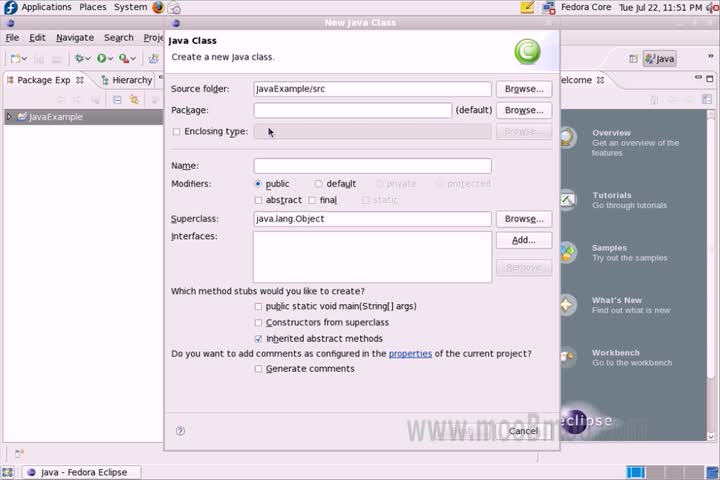Open the Places menu in top panel
The image size is (720, 480).
93,7
